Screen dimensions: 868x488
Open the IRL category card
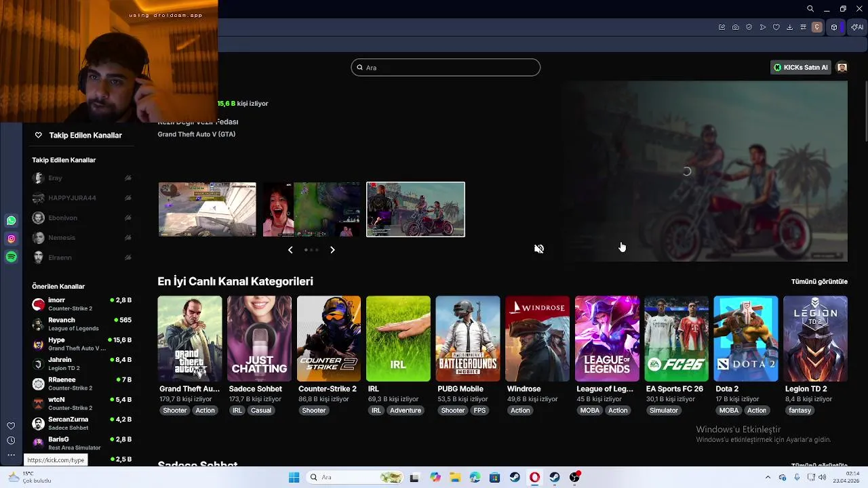(x=398, y=339)
